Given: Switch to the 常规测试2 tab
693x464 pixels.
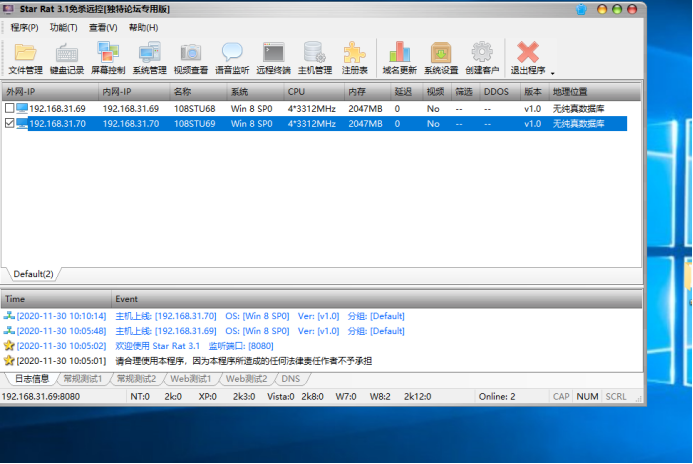Looking at the screenshot, I should coord(136,379).
